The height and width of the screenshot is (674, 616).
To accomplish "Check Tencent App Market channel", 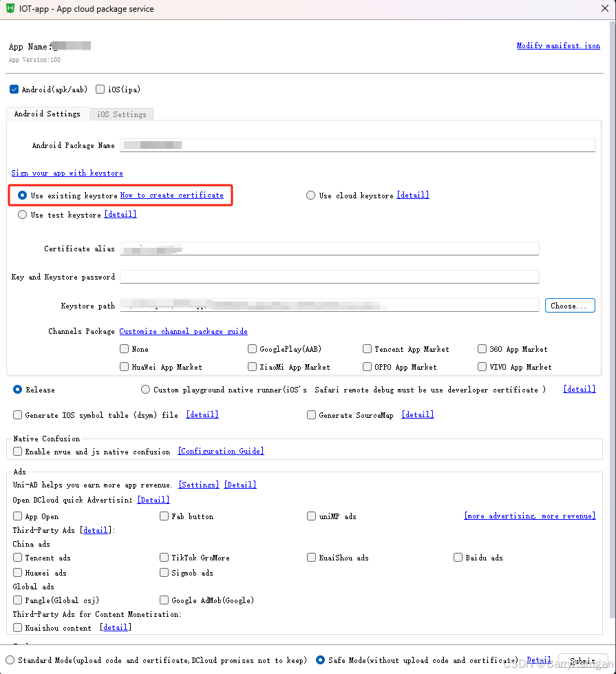I will (x=367, y=349).
